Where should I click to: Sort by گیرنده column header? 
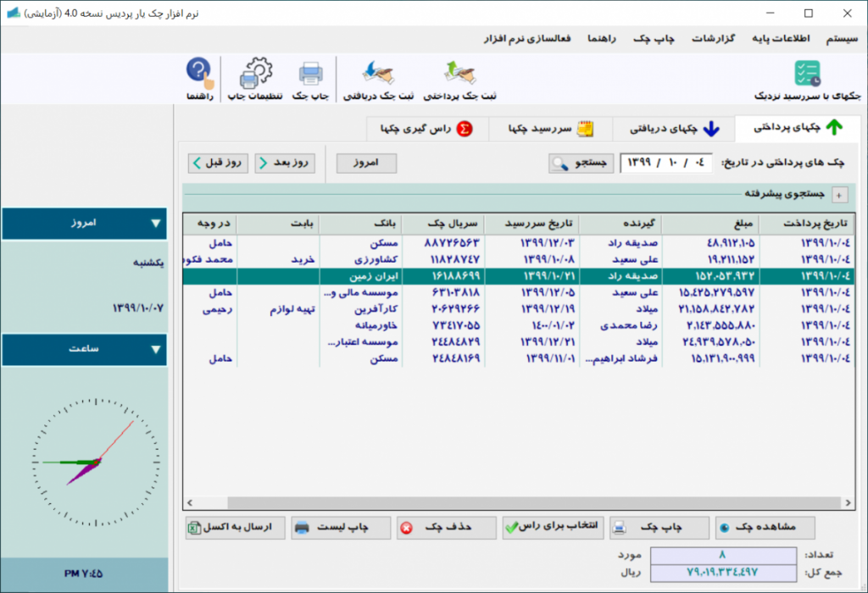620,224
